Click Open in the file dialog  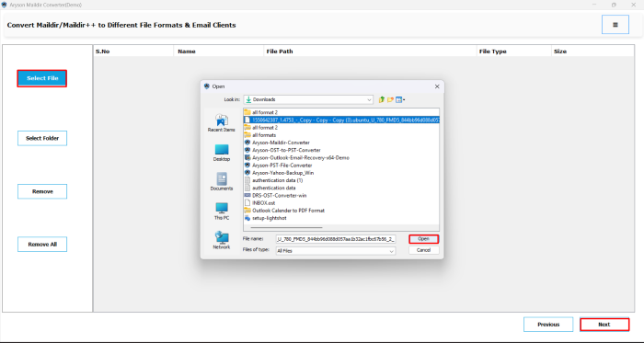tap(423, 239)
